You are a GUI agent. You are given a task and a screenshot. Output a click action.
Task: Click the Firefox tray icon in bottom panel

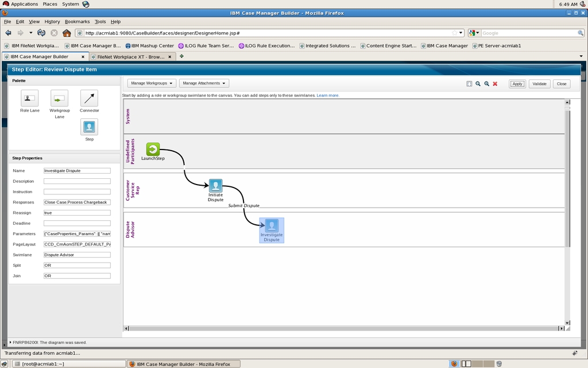tap(454, 363)
